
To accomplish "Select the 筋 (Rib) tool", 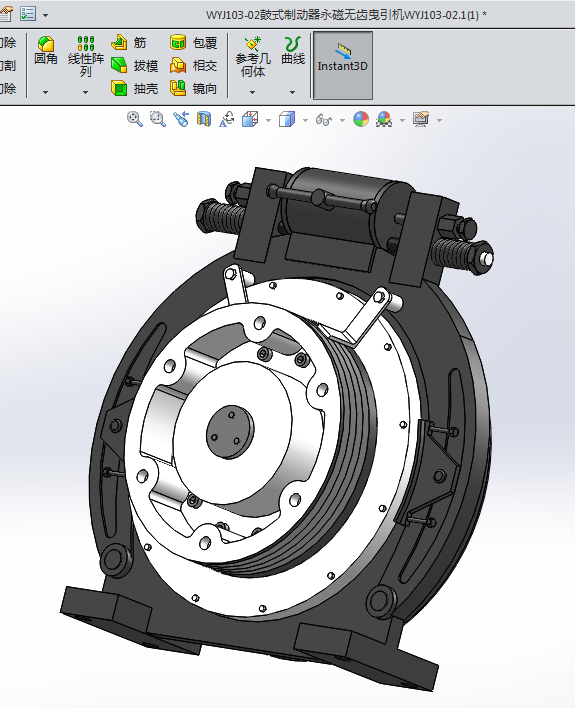I will (x=129, y=42).
